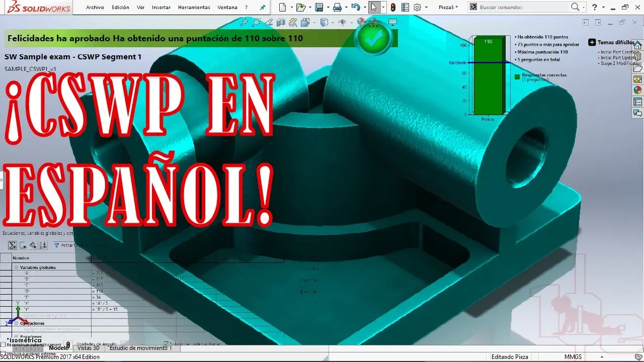Screen dimensions: 644x362
Task: Switch to Vistas 3D tab
Action: [88, 348]
